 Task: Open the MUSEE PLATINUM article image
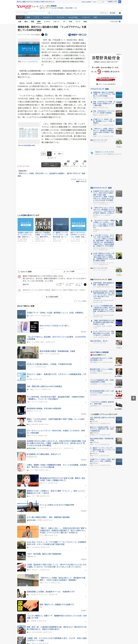(x=29, y=49)
